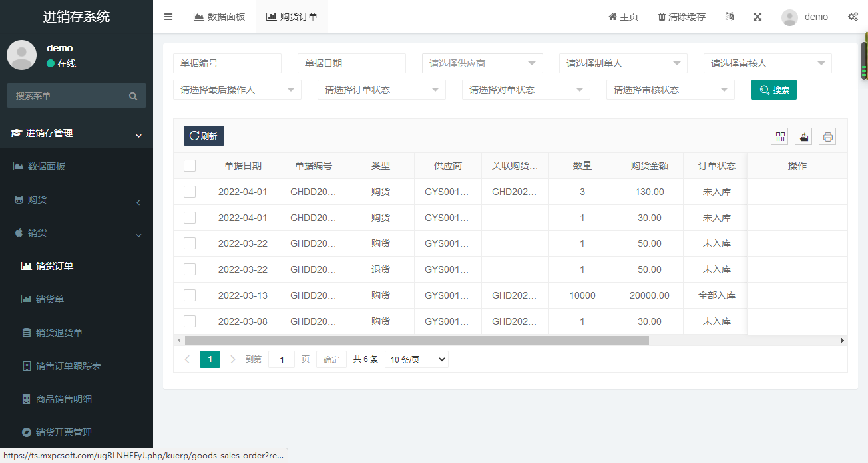Screen dimensions: 868x463
Task: Open 销货退货单 in the sidebar
Action: pos(77,333)
